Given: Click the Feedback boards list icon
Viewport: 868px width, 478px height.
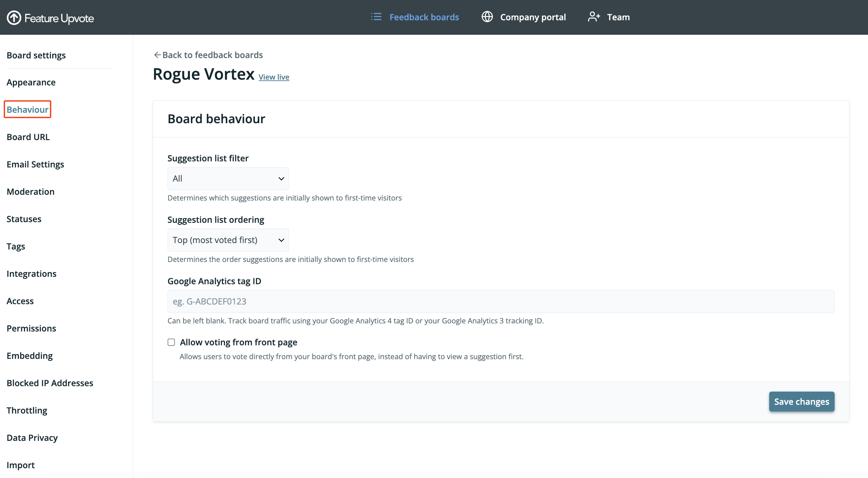Looking at the screenshot, I should tap(376, 17).
